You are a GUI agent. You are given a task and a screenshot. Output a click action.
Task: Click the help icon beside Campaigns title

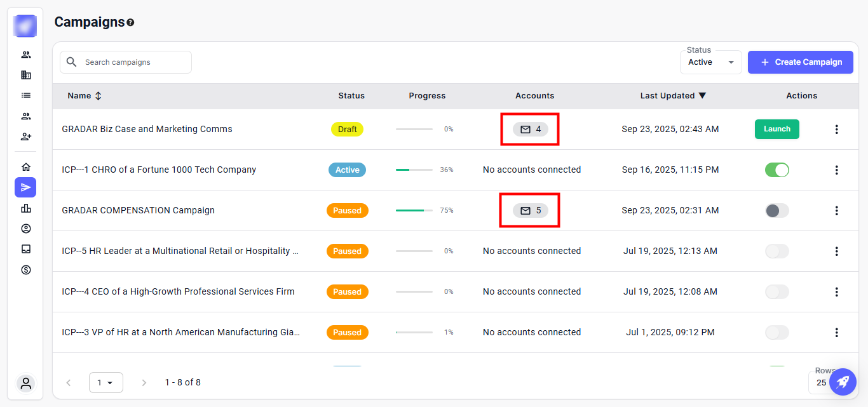130,23
